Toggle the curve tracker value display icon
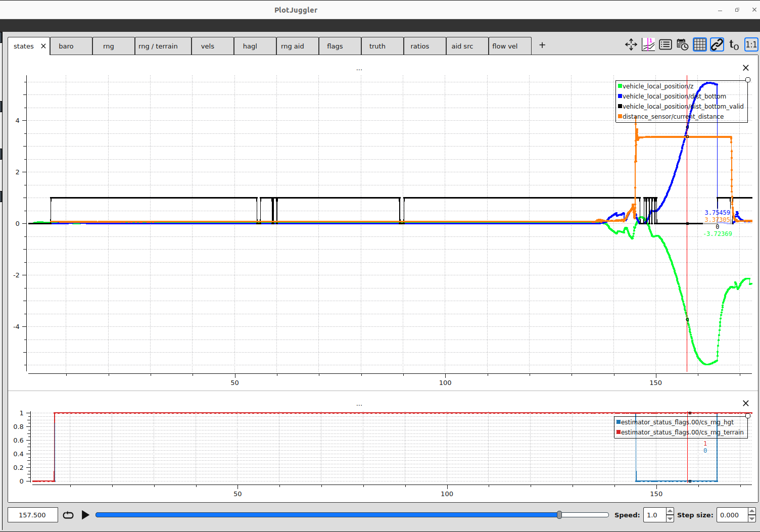The width and height of the screenshot is (760, 532). click(x=648, y=45)
